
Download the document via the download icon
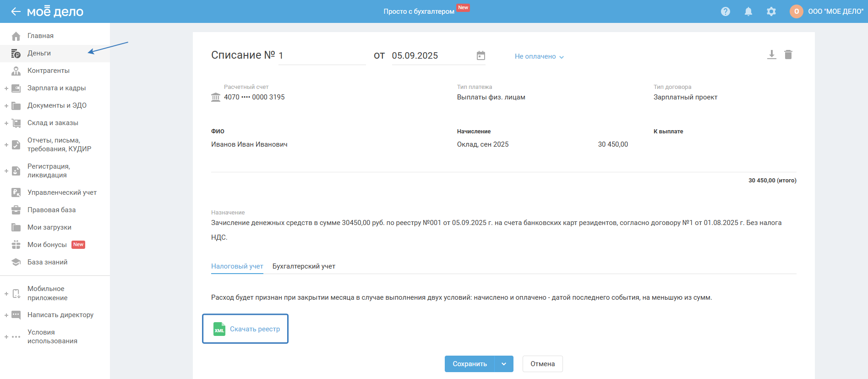tap(772, 55)
